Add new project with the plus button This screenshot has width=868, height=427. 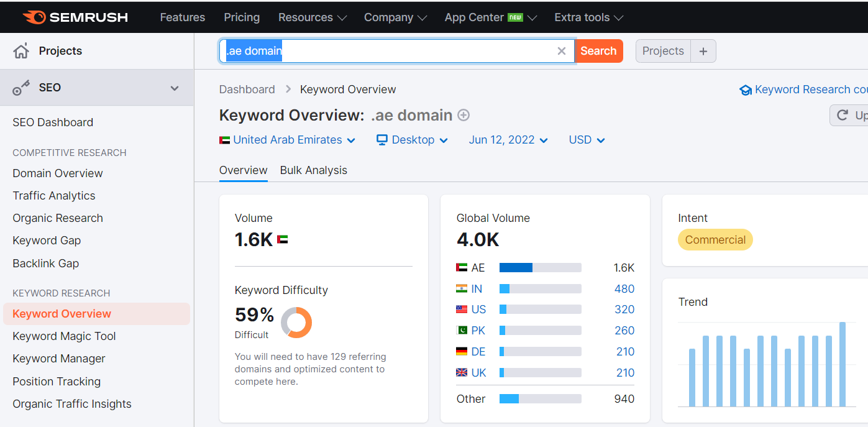(x=703, y=51)
